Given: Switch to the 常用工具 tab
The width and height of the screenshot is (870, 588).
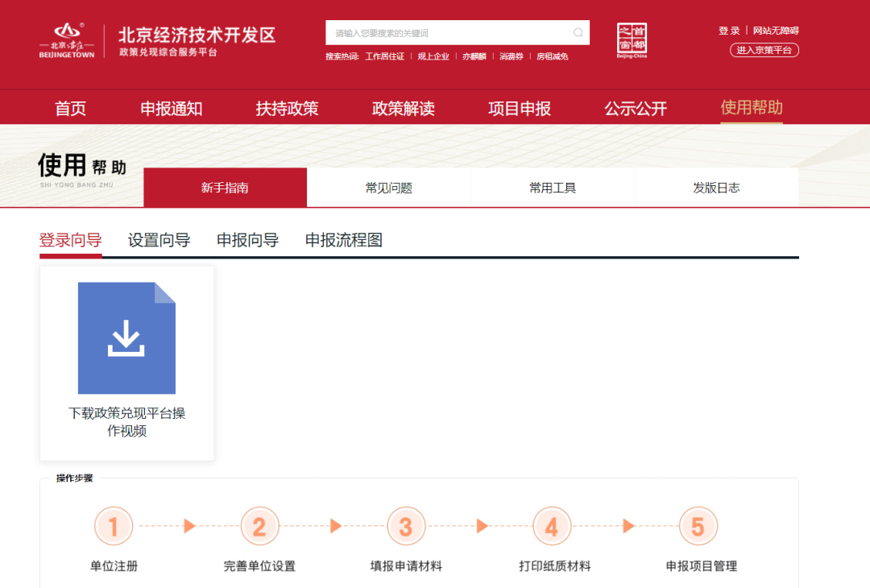Looking at the screenshot, I should [x=553, y=188].
